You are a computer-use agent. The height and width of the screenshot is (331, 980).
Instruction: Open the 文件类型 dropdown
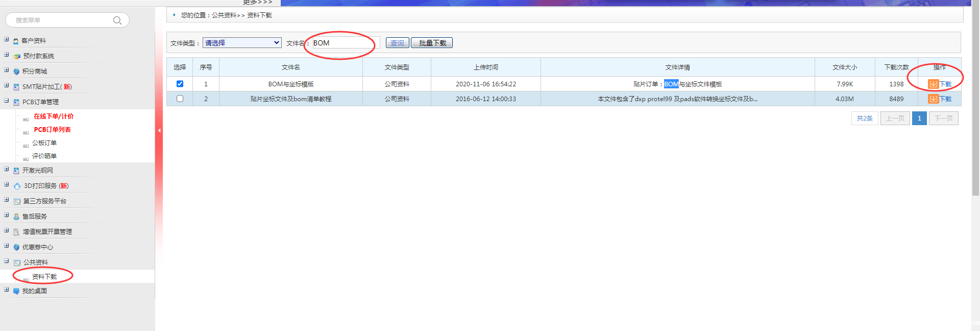(242, 43)
